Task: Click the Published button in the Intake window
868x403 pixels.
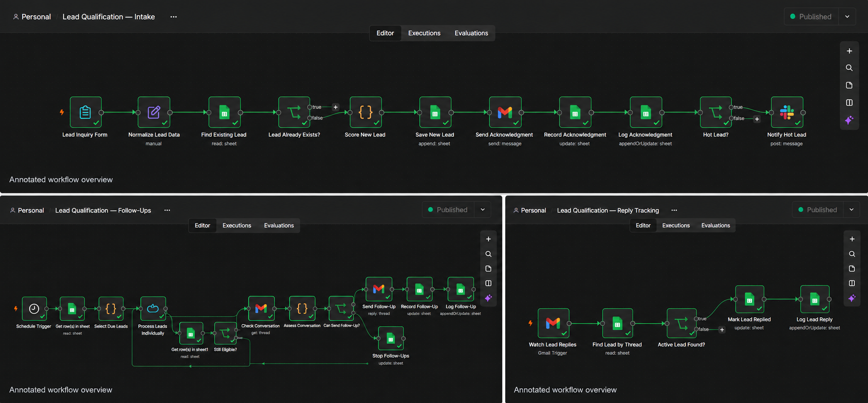Action: point(811,16)
